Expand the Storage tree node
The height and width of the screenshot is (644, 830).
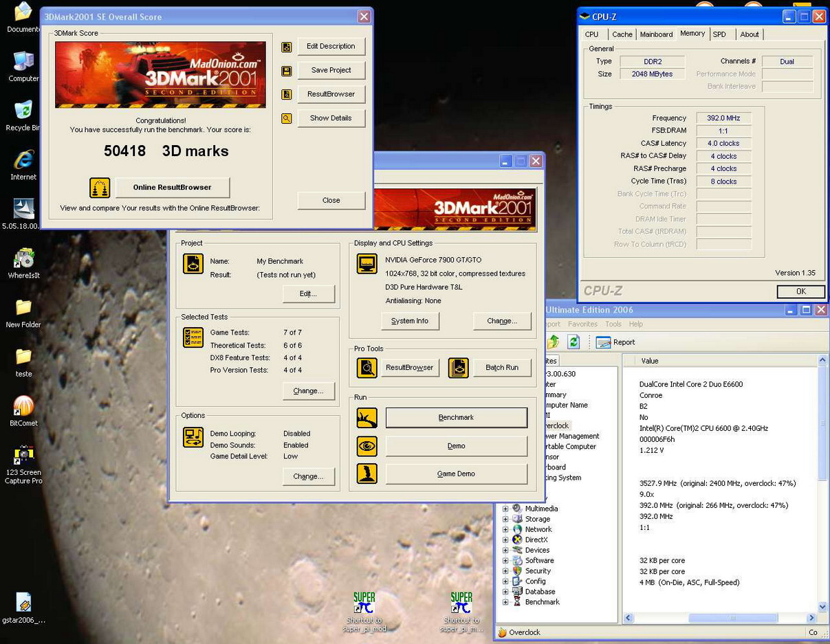click(x=505, y=520)
